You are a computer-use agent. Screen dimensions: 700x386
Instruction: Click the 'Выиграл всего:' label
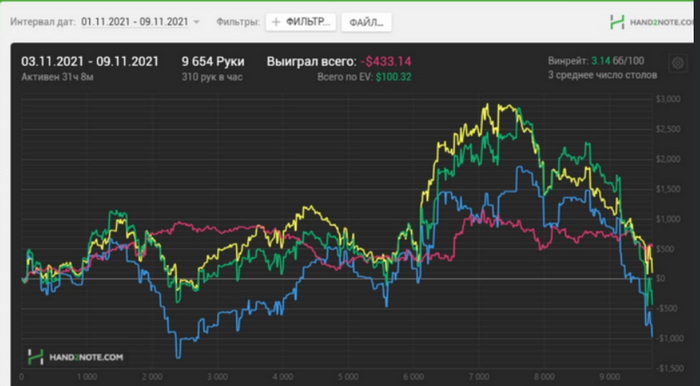[312, 62]
